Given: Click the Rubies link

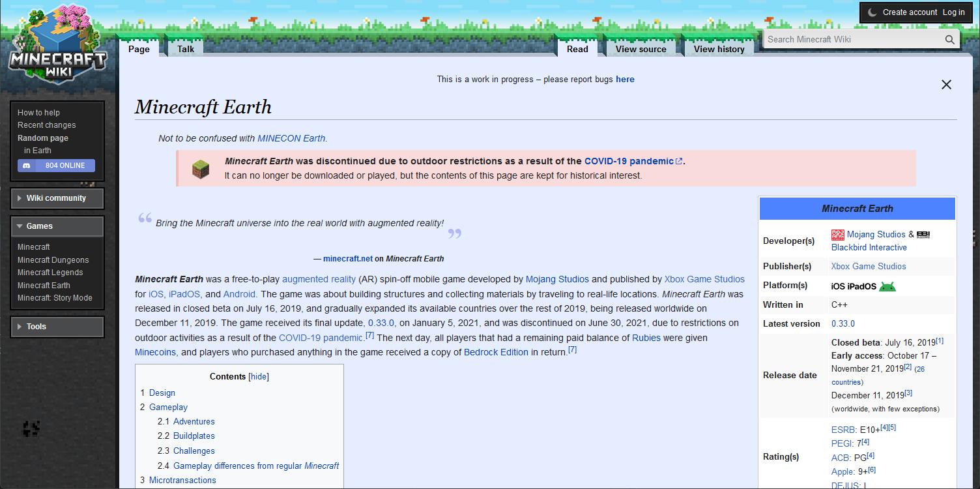Looking at the screenshot, I should point(646,338).
